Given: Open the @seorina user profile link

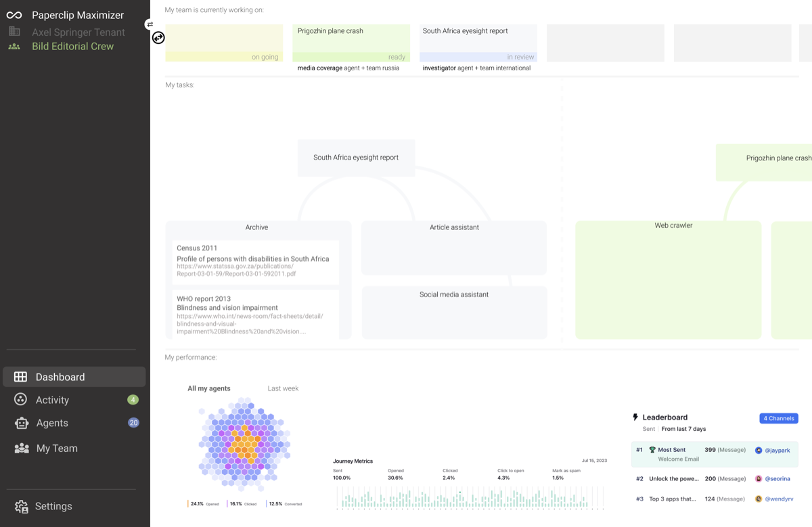Looking at the screenshot, I should tap(777, 478).
